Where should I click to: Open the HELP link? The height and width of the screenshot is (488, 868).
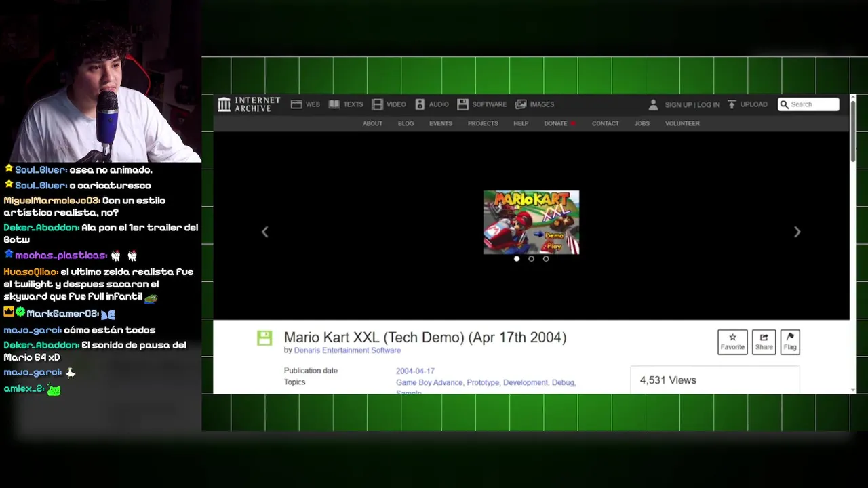point(521,123)
